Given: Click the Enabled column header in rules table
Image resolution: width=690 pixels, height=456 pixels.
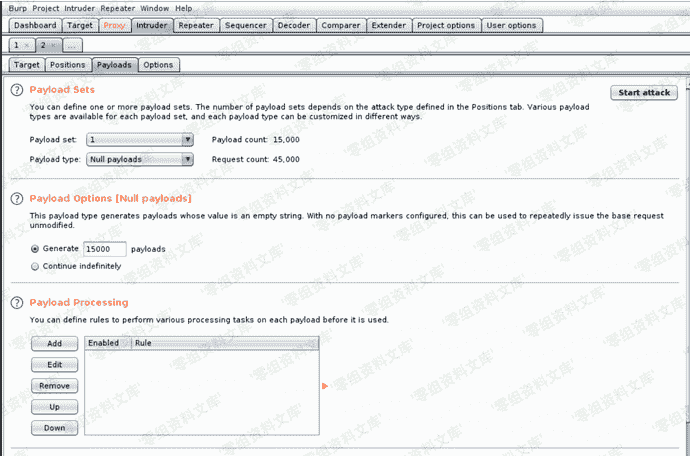Looking at the screenshot, I should click(x=104, y=342).
